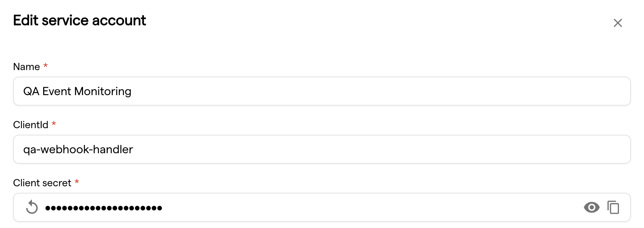Image resolution: width=644 pixels, height=228 pixels.
Task: Click the Name field label
Action: (26, 67)
